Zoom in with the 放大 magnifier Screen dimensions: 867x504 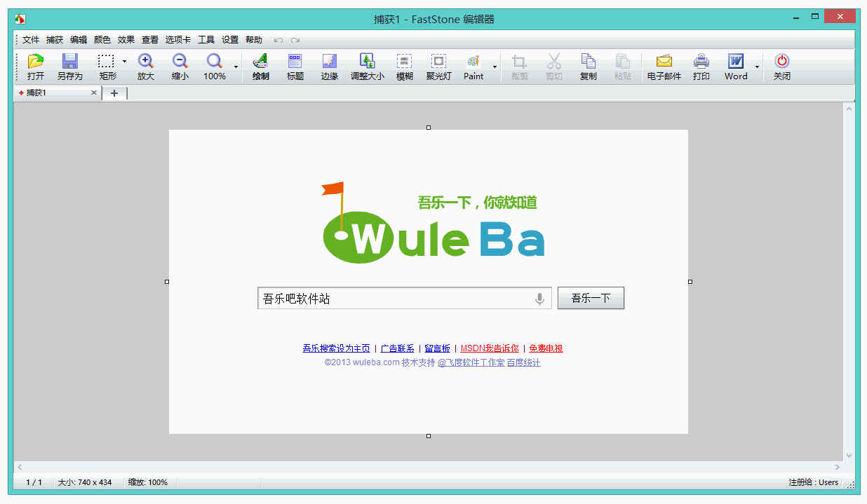click(146, 62)
